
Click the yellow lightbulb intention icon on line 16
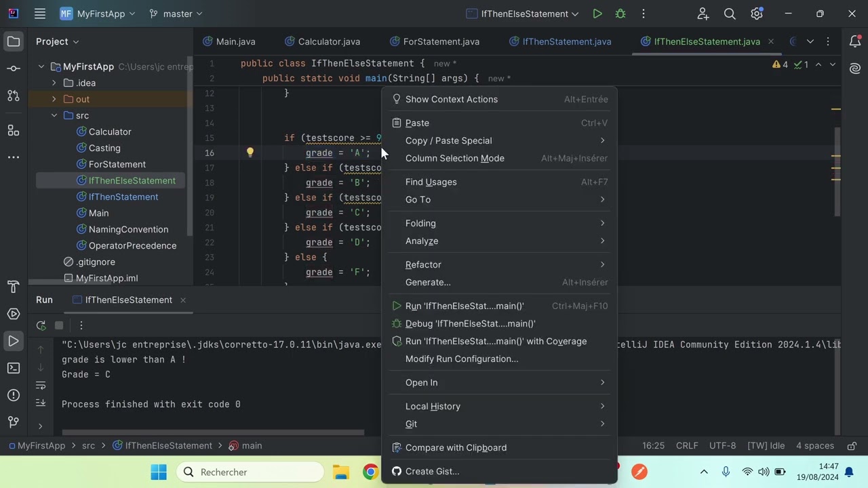click(x=250, y=152)
